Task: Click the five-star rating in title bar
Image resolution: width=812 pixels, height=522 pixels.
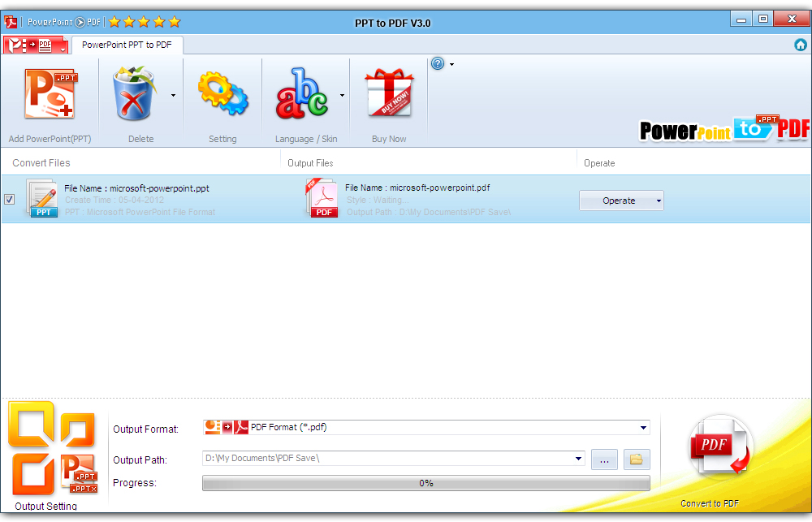Action: pos(145,22)
